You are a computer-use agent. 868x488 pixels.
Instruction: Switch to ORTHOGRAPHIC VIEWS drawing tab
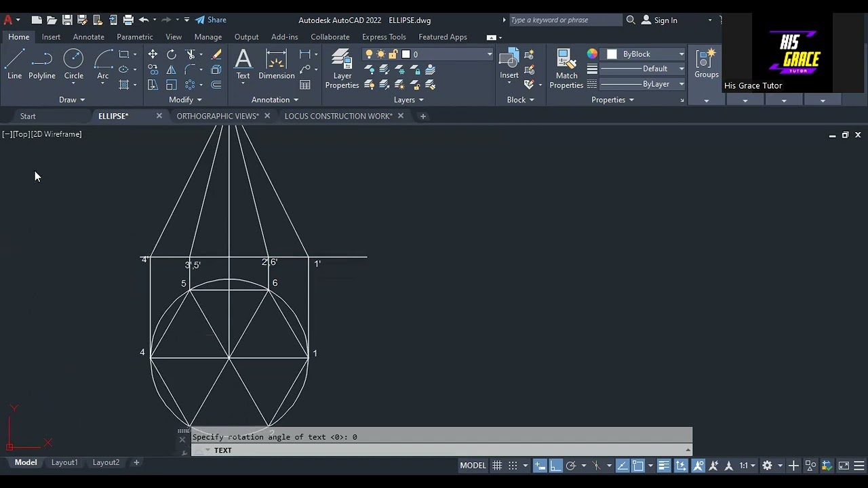click(x=218, y=116)
